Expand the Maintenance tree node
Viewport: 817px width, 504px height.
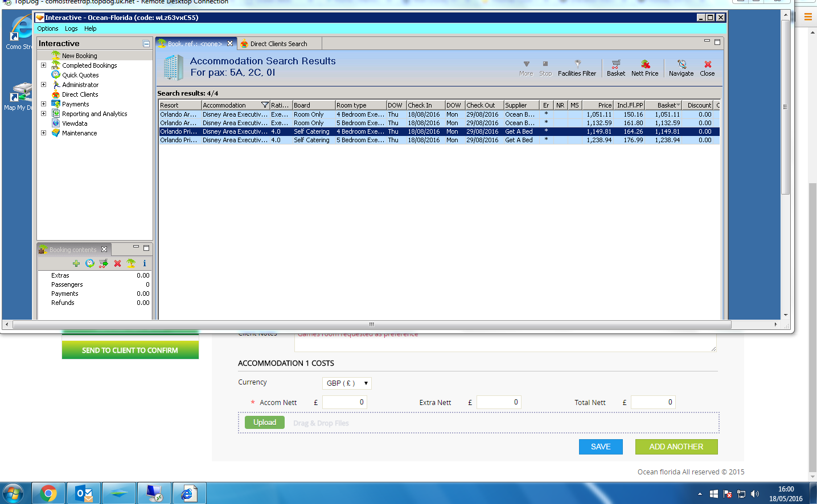point(43,133)
